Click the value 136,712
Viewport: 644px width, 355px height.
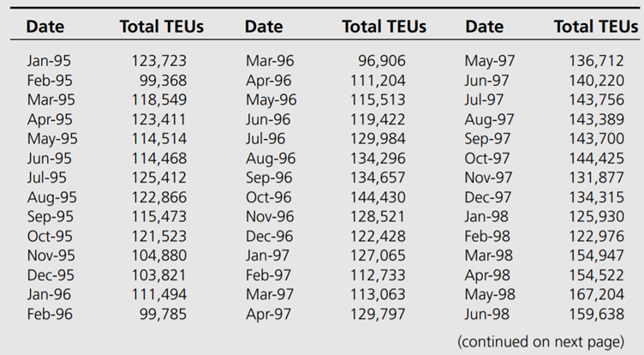[x=597, y=61]
